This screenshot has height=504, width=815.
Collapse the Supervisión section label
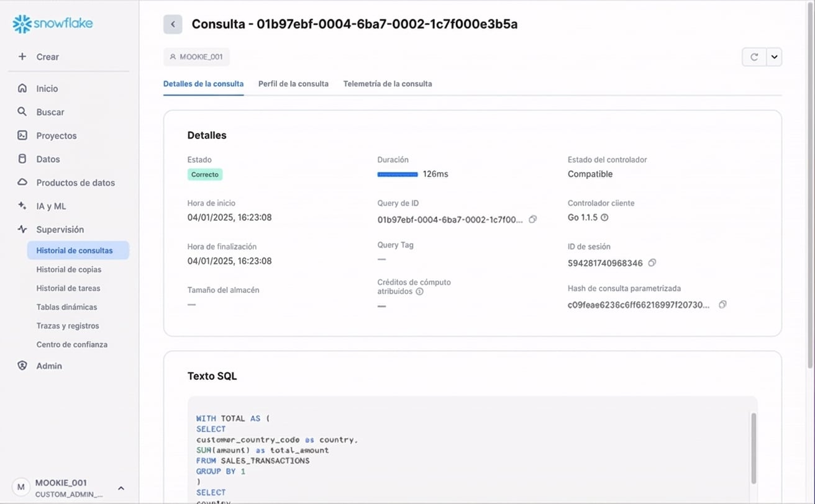(x=60, y=230)
